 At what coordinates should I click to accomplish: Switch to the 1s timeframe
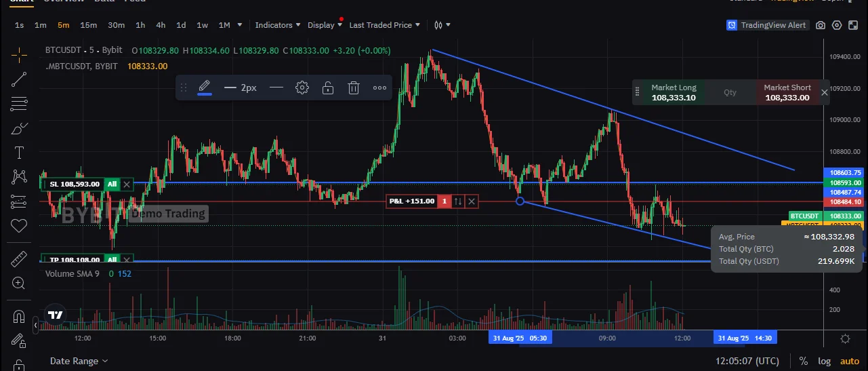pos(19,25)
